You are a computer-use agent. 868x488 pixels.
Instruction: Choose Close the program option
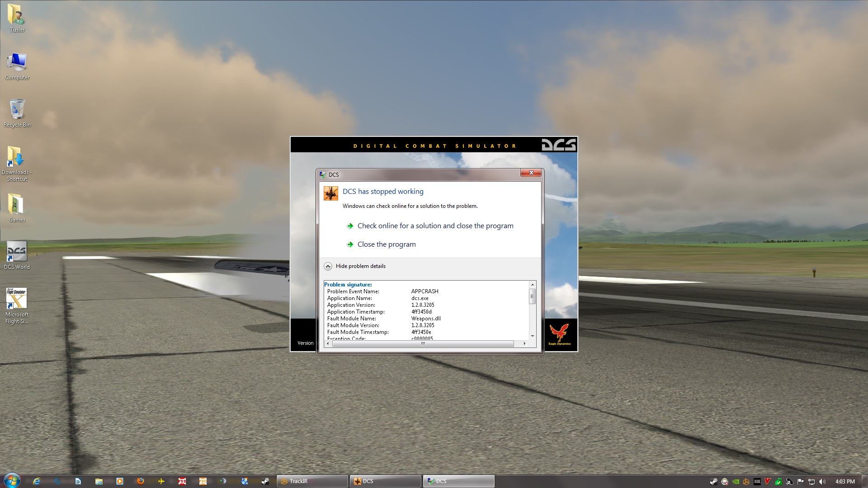click(382, 244)
